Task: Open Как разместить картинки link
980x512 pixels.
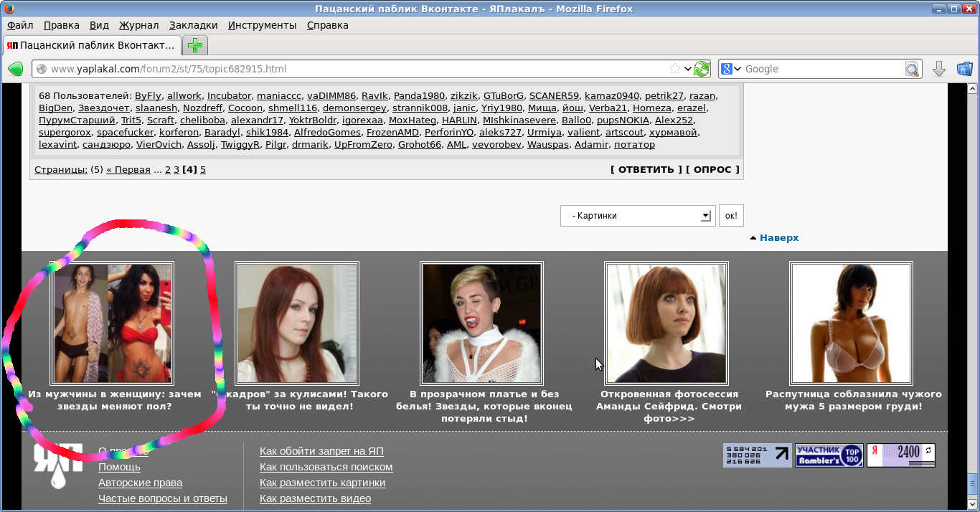Action: [x=323, y=483]
